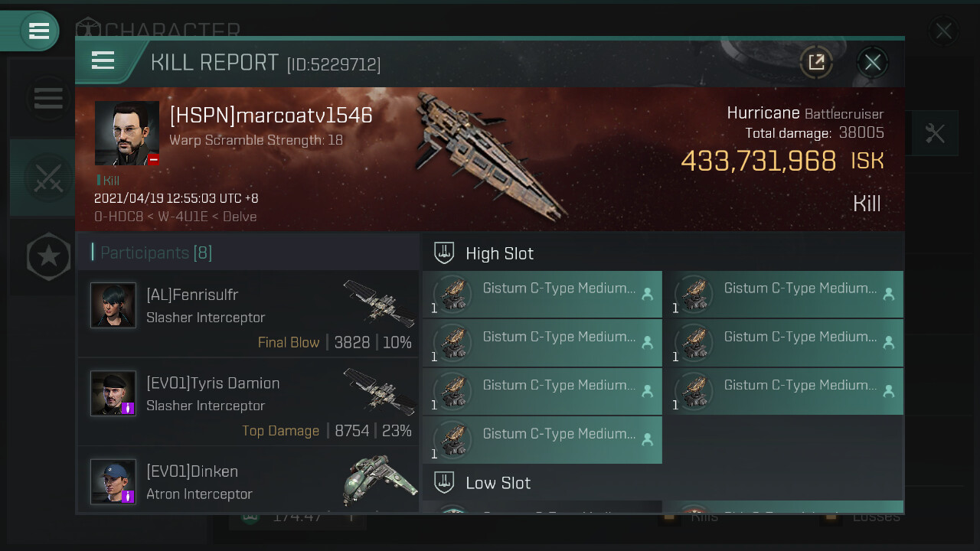Click the O-HDC8 location link
Screen dimensions: 980x551
119,217
